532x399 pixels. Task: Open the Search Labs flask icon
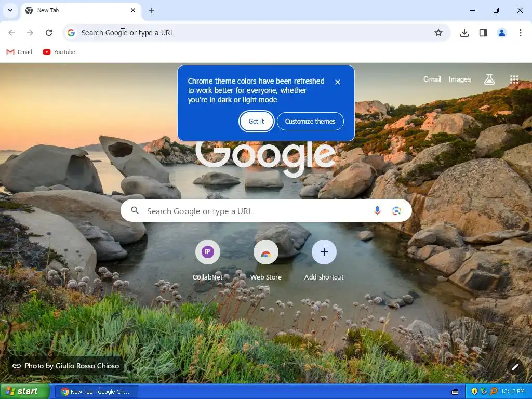489,79
